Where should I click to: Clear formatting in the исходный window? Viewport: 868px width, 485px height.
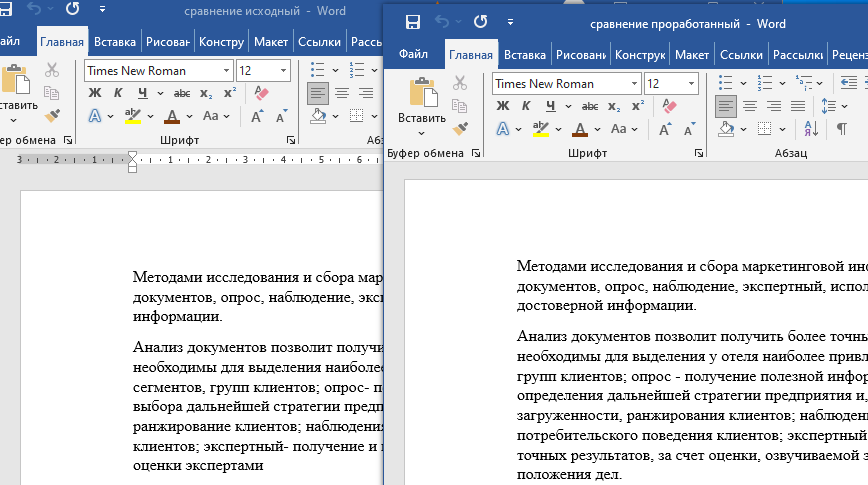coord(261,93)
